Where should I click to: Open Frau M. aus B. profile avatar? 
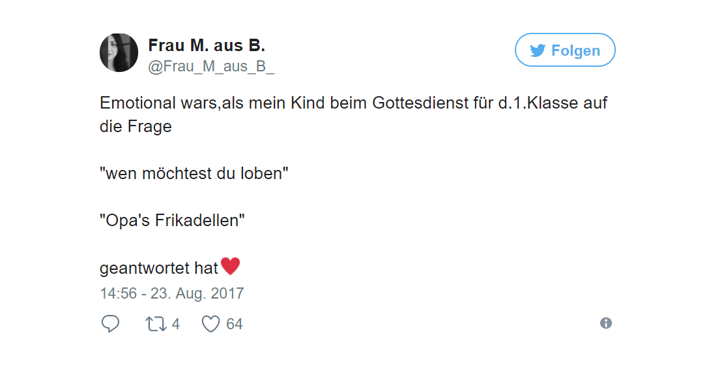click(x=119, y=52)
